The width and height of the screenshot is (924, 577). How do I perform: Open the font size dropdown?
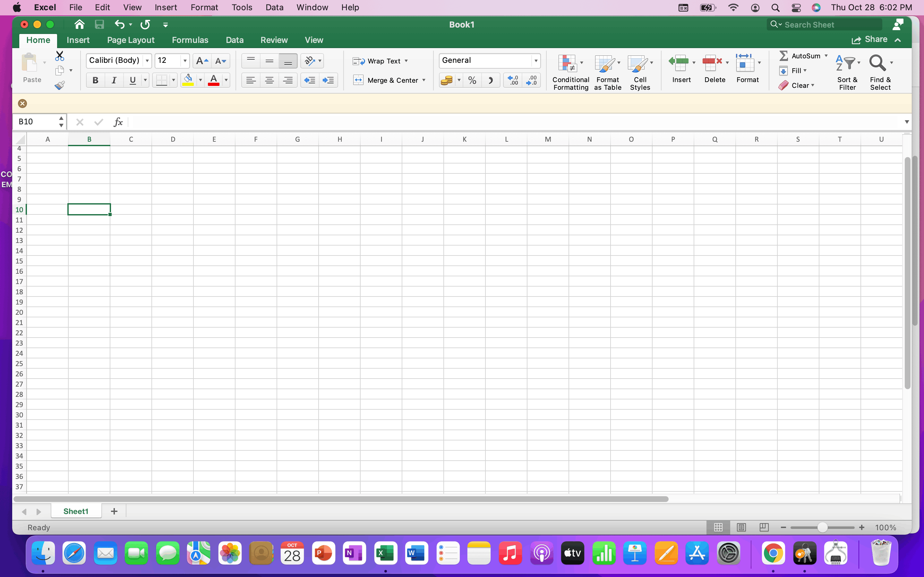point(185,61)
